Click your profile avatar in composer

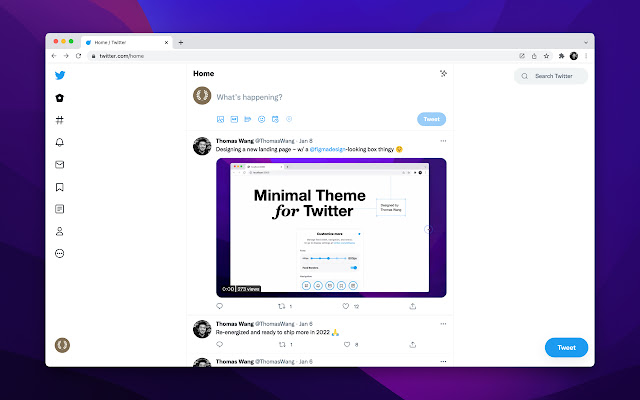(202, 96)
